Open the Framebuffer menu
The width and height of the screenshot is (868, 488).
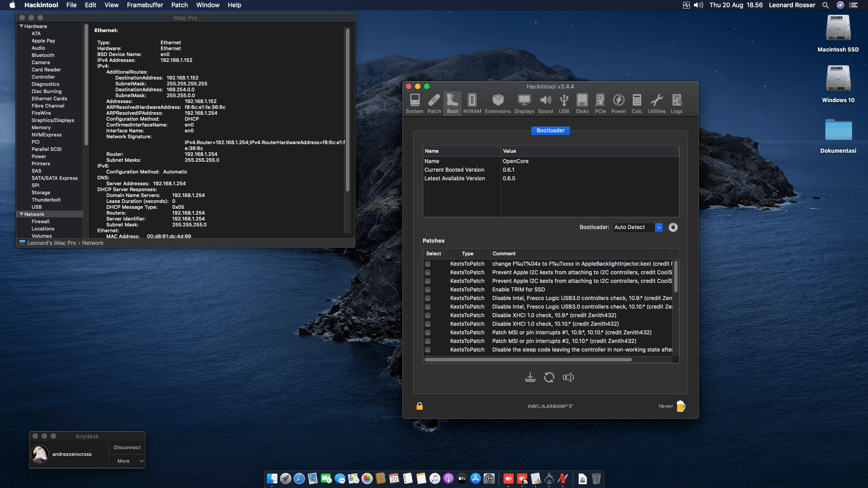click(145, 5)
